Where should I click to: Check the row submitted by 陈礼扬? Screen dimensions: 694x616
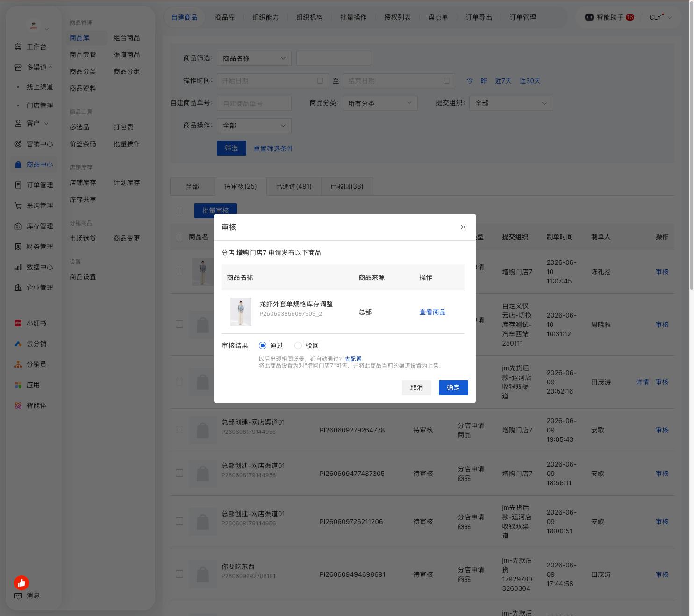coord(179,271)
